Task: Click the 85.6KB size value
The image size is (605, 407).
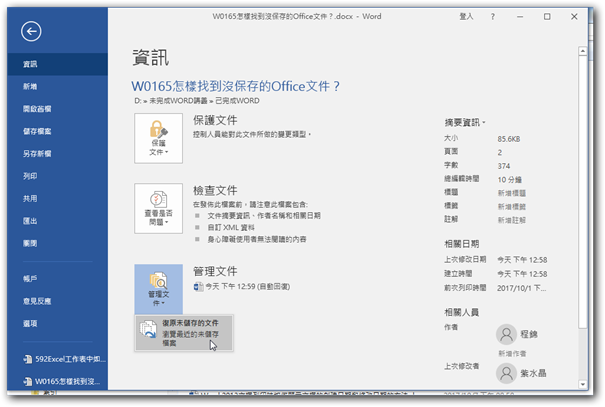Action: coord(509,139)
